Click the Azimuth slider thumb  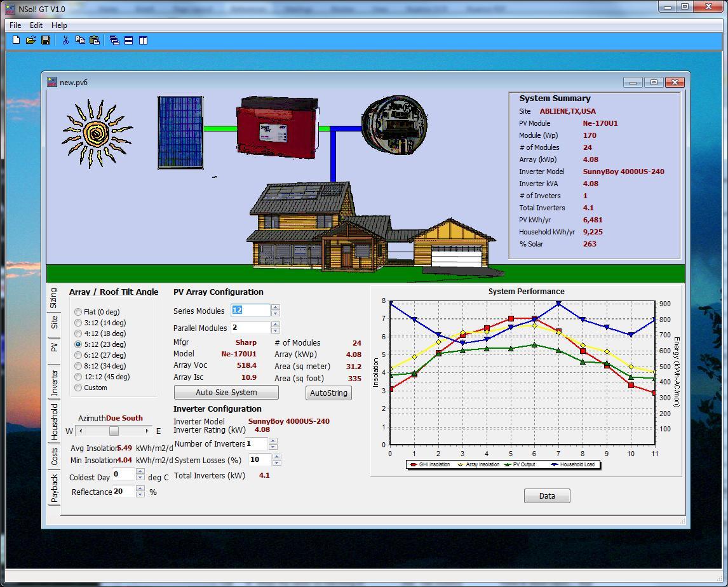(114, 431)
